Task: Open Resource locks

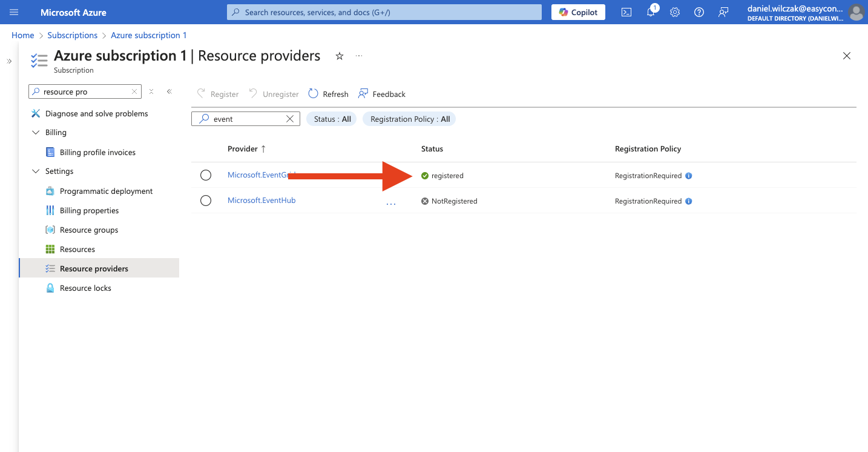Action: click(85, 288)
